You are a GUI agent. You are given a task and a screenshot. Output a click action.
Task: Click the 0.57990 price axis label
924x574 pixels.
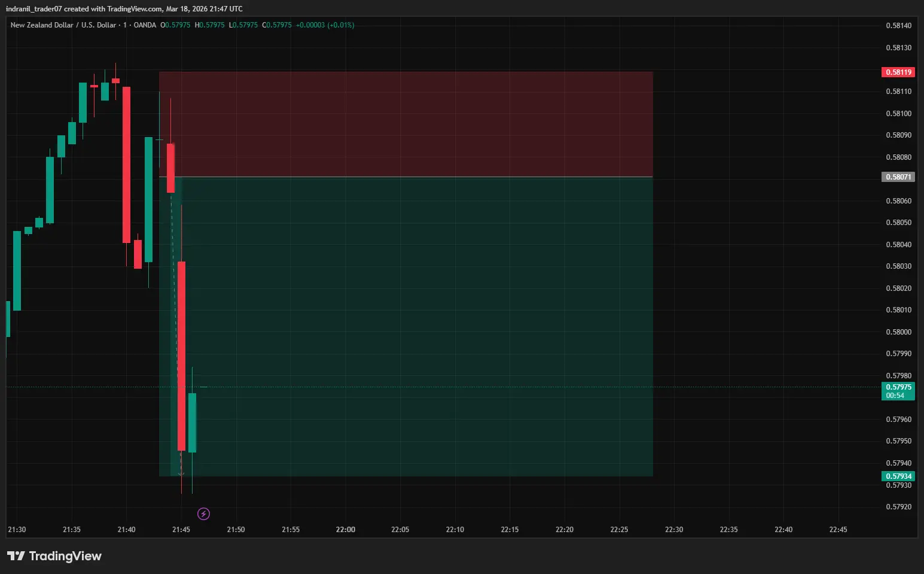898,354
